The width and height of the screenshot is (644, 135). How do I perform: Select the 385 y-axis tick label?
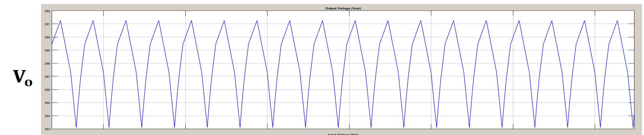point(47,103)
